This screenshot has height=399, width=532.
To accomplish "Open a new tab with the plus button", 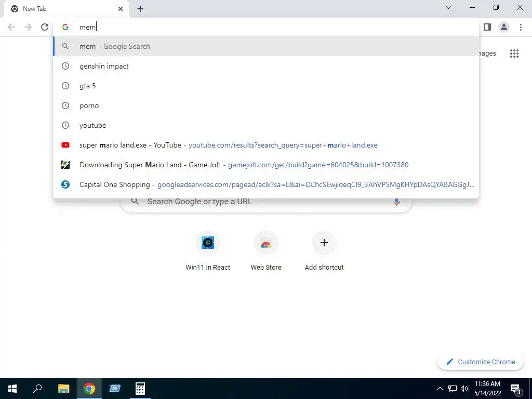I will tap(140, 9).
